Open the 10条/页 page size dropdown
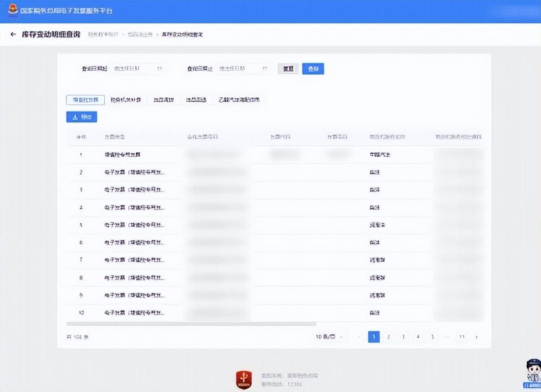Screen dimensions: 541x392 pos(329,336)
